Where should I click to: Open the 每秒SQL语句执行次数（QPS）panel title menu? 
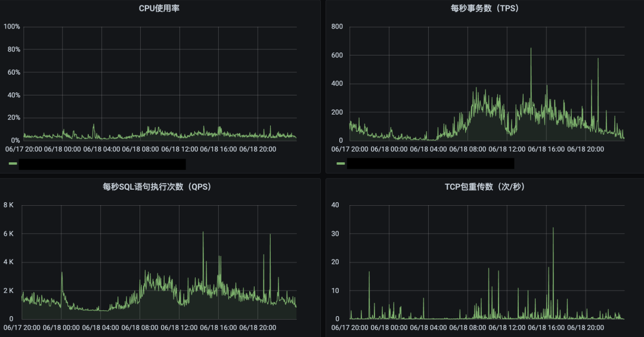157,187
